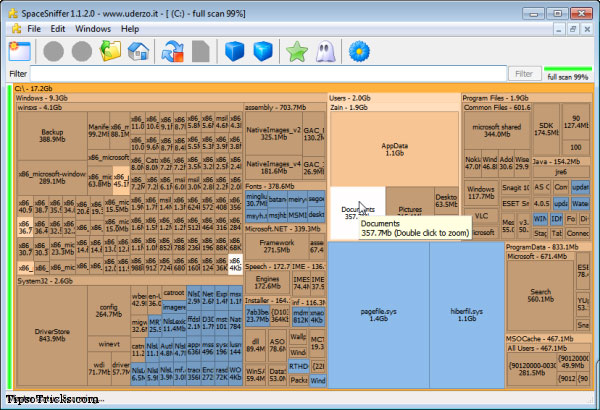This screenshot has width=600, height=410.
Task: Select the SDK 174.5Mb block
Action: [x=546, y=129]
